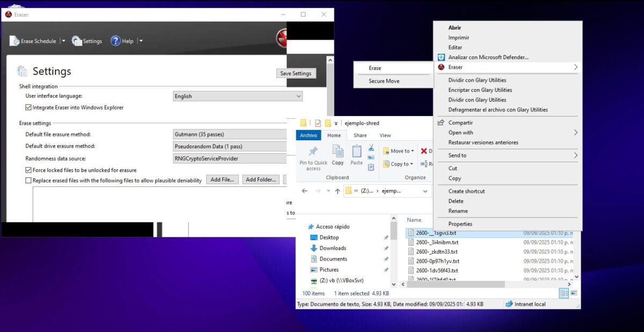Image resolution: width=644 pixels, height=332 pixels.
Task: Switch to Share ribbon tab
Action: click(x=360, y=135)
